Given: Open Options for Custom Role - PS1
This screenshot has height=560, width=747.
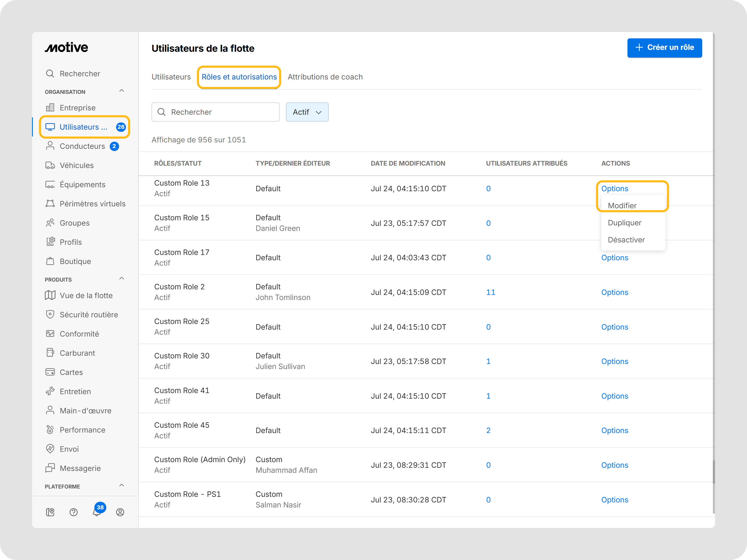Looking at the screenshot, I should [615, 499].
